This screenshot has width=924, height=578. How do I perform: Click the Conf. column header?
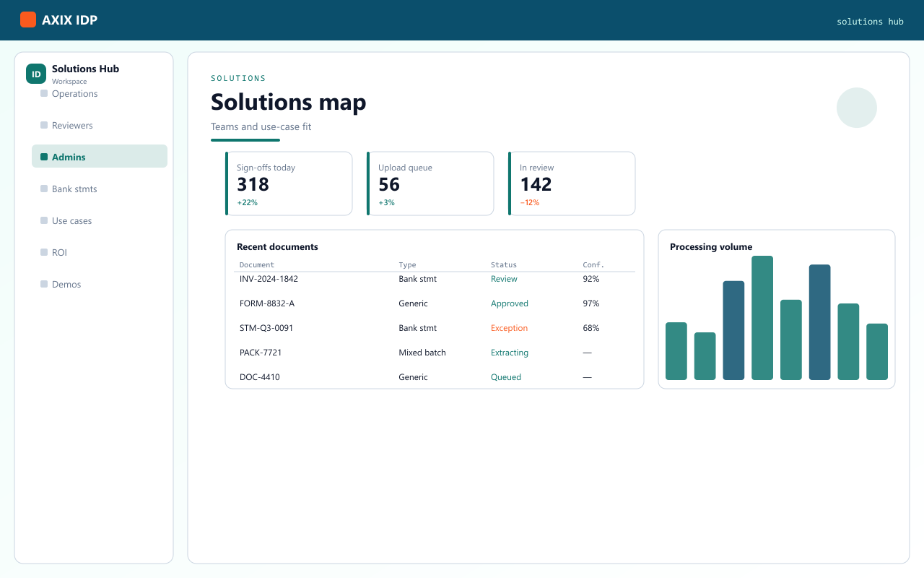coord(593,265)
